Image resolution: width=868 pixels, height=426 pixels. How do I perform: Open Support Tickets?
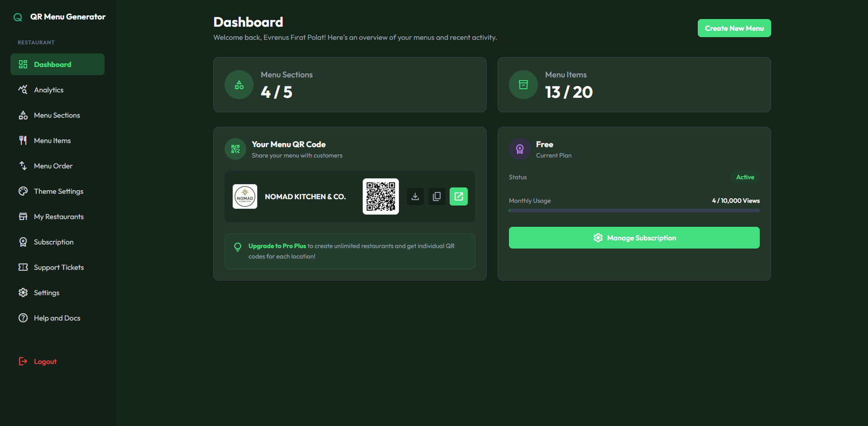59,267
